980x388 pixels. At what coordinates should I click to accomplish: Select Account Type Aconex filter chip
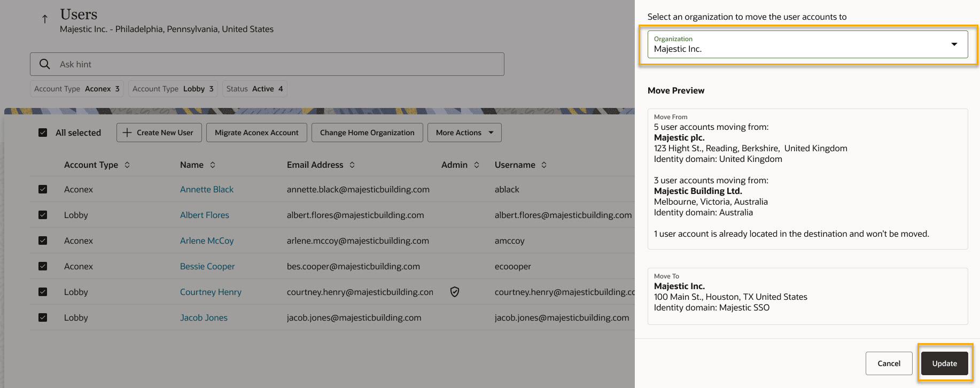tap(77, 89)
